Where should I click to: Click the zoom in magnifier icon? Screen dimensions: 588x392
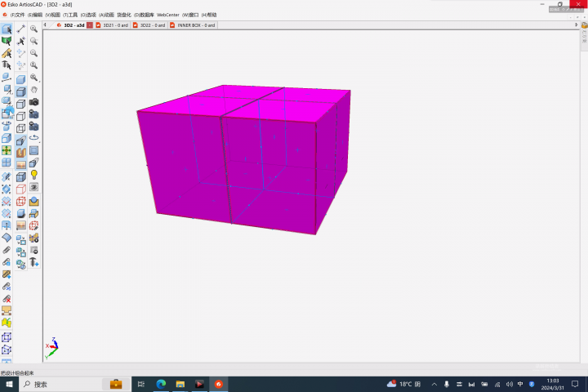[x=34, y=29]
